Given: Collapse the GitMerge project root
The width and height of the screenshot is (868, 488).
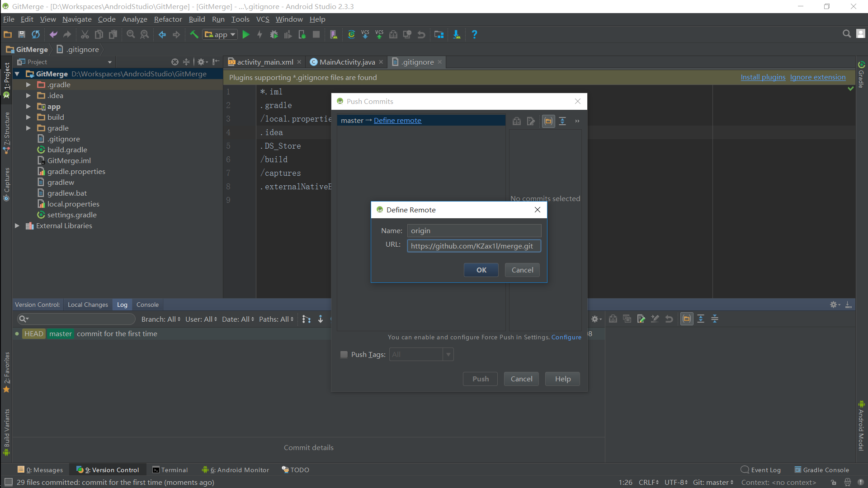Looking at the screenshot, I should [x=17, y=74].
